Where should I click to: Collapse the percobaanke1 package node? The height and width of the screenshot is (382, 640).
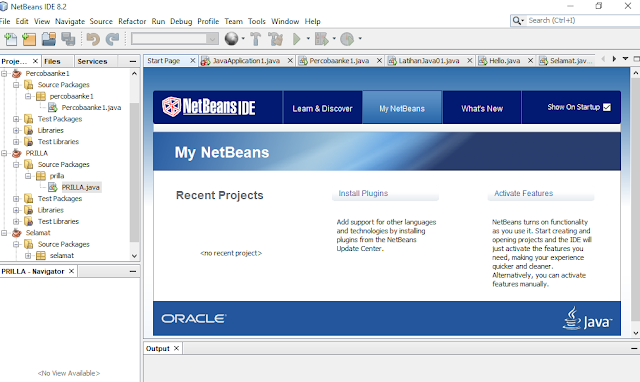click(x=28, y=96)
